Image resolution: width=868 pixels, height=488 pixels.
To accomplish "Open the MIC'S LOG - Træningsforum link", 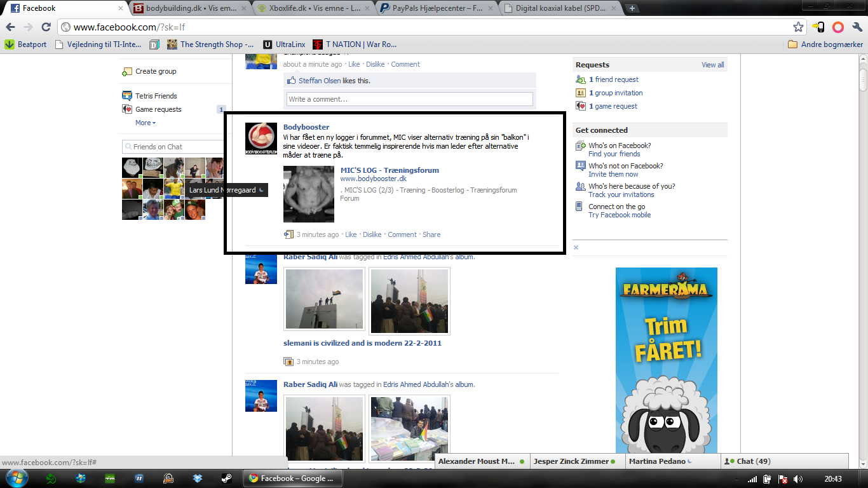I will pyautogui.click(x=390, y=170).
